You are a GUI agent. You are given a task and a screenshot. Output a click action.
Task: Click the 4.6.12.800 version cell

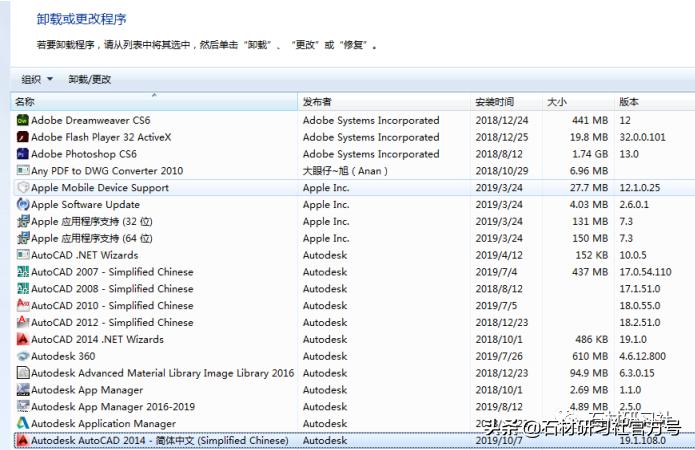pos(642,356)
